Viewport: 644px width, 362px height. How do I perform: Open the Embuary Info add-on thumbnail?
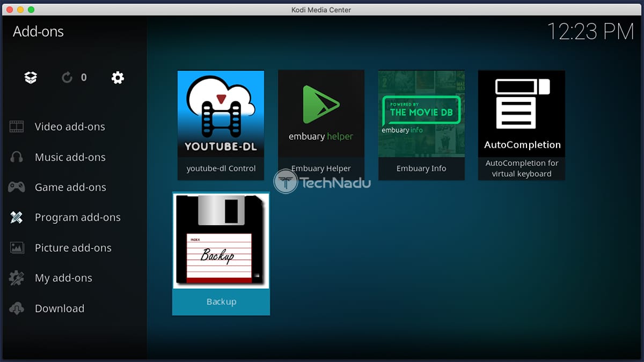click(421, 114)
